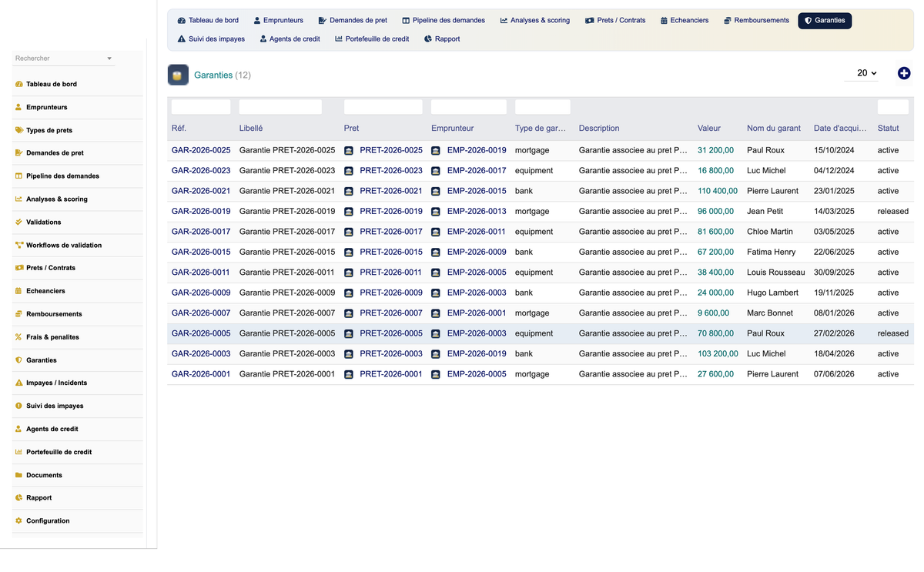Open the page size selector showing 20
Viewport: 924px width, 572px height.
861,73
